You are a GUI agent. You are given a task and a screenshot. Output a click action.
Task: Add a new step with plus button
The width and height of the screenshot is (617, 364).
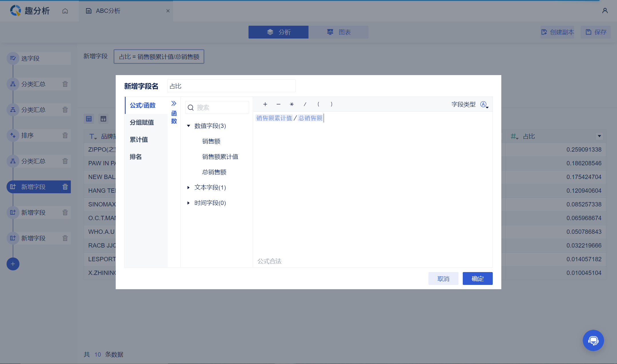click(13, 264)
